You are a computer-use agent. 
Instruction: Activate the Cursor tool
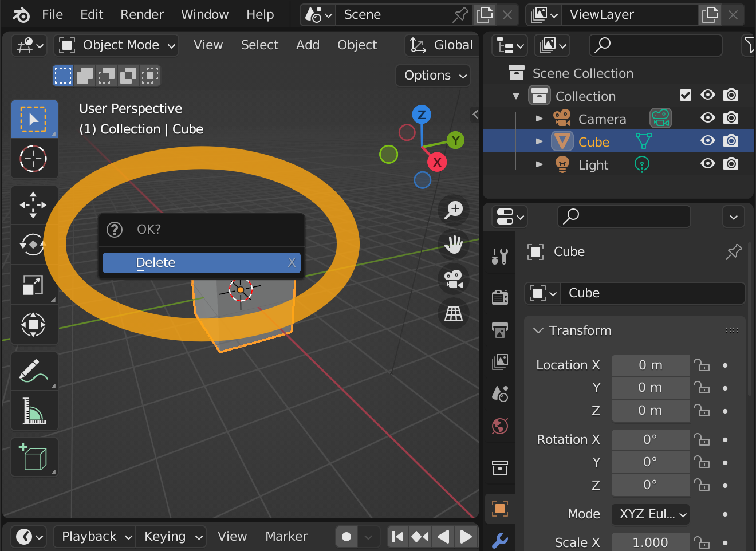pos(34,159)
